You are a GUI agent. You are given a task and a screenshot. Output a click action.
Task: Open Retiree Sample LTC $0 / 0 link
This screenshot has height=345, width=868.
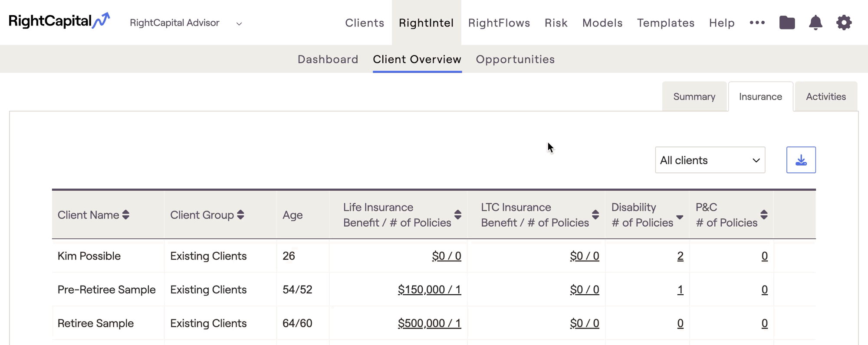coord(585,323)
